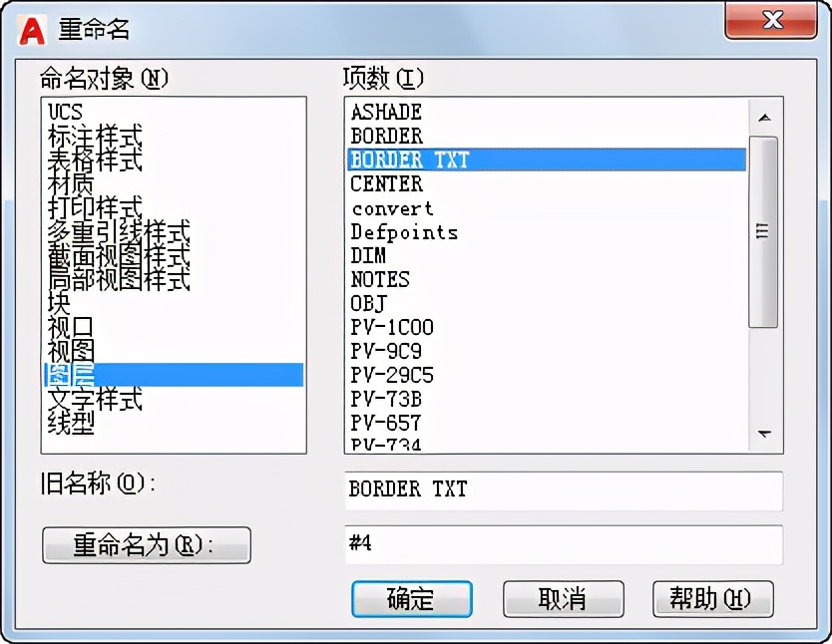Viewport: 832px width, 644px height.
Task: Select NOTES layer in items list
Action: pos(547,279)
